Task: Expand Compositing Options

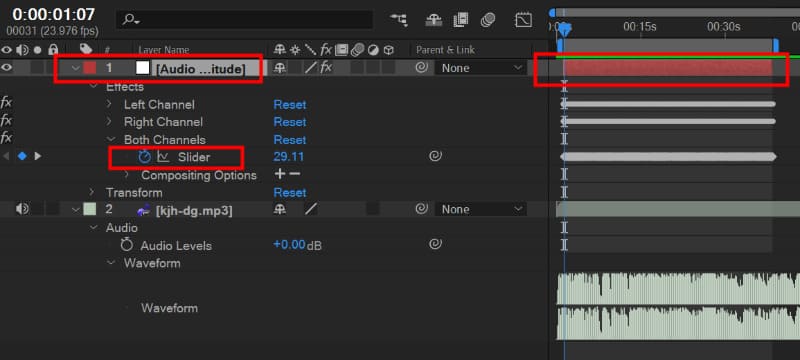Action: click(127, 175)
